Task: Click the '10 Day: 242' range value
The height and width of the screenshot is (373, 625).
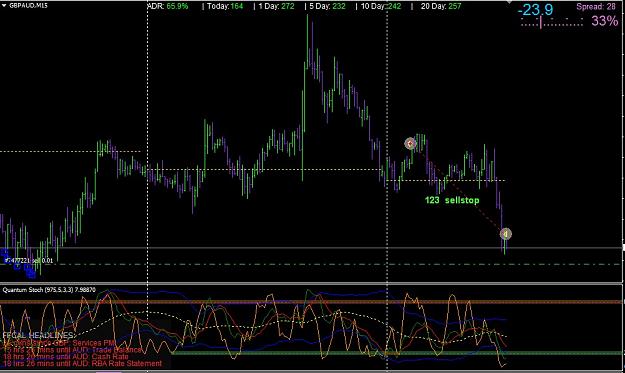Action: tap(381, 6)
